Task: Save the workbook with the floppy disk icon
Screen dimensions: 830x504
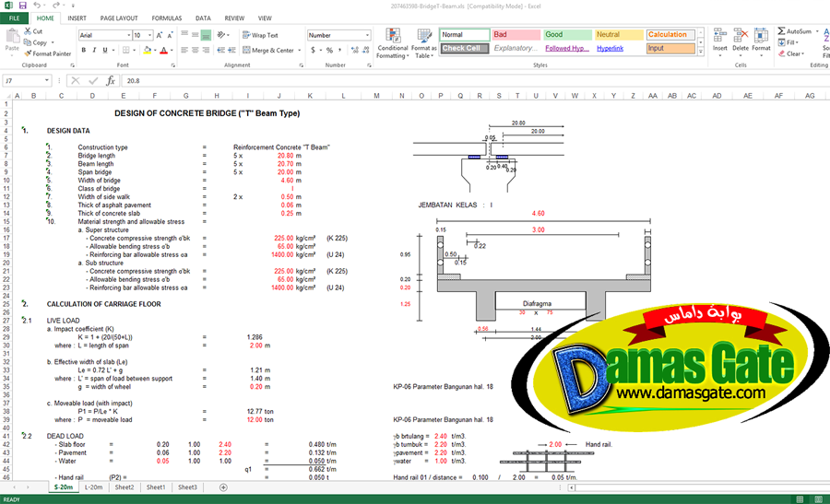Action: click(22, 6)
